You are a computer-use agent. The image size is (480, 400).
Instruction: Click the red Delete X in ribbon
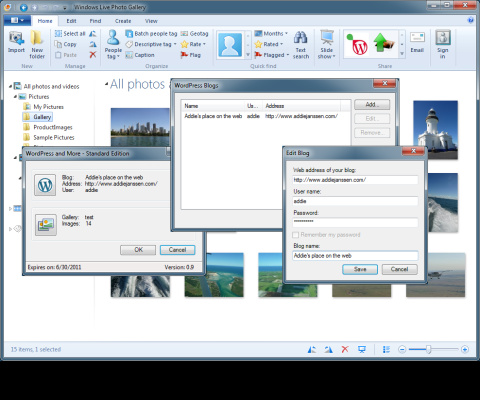(93, 55)
